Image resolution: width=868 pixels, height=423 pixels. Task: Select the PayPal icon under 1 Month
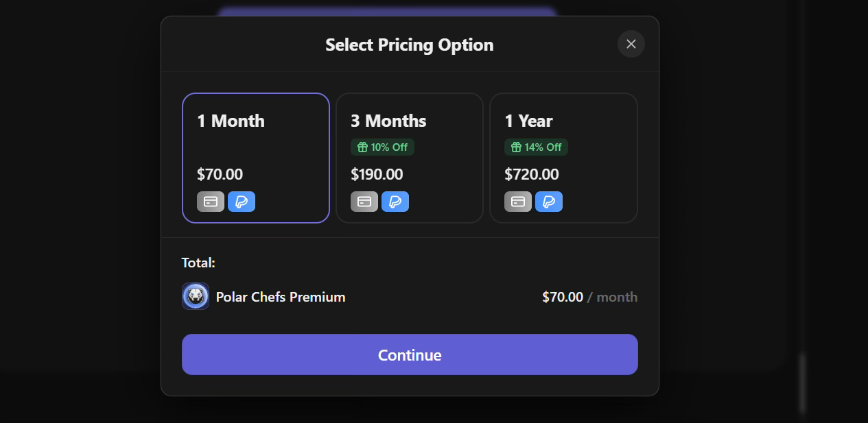(242, 201)
